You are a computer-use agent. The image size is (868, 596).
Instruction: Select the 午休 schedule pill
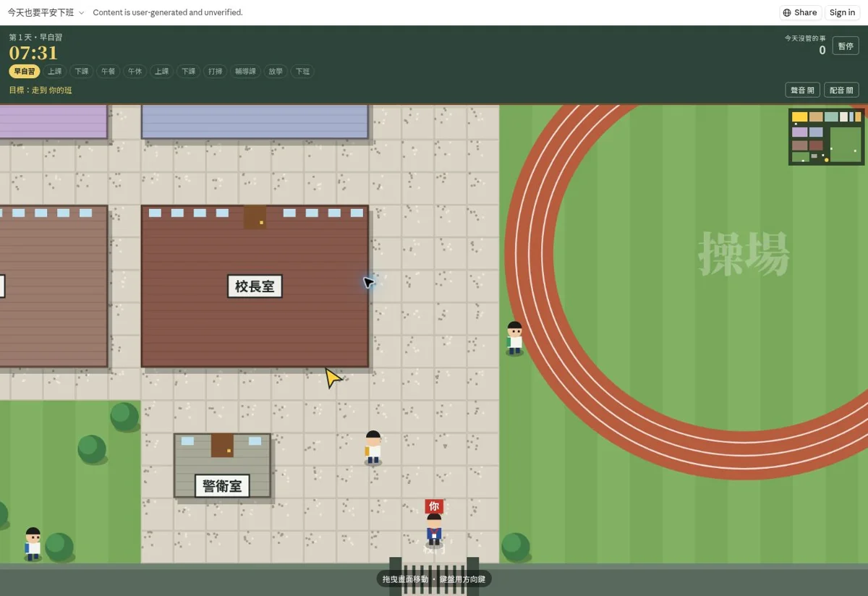click(x=135, y=72)
